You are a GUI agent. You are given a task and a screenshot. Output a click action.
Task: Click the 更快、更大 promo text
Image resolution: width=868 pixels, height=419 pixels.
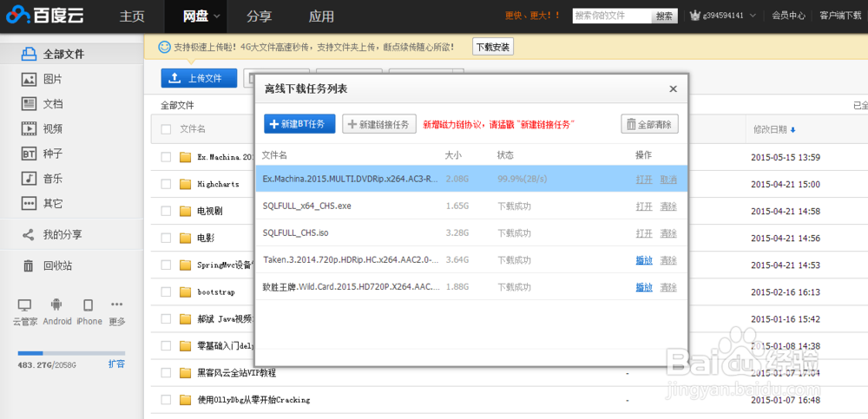[532, 16]
